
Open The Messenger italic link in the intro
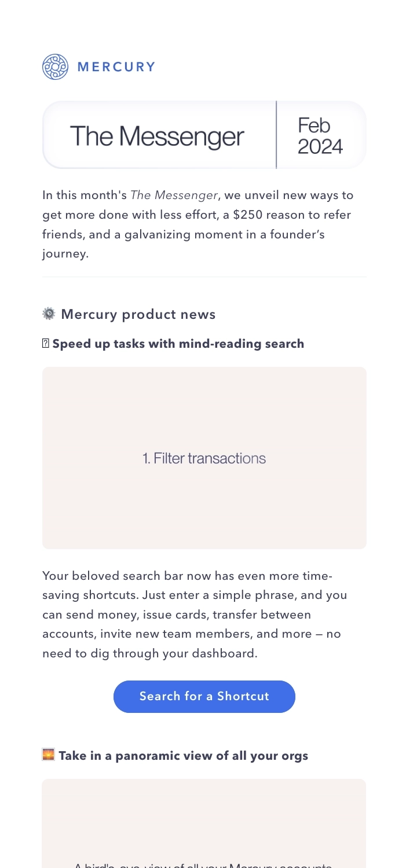(174, 195)
